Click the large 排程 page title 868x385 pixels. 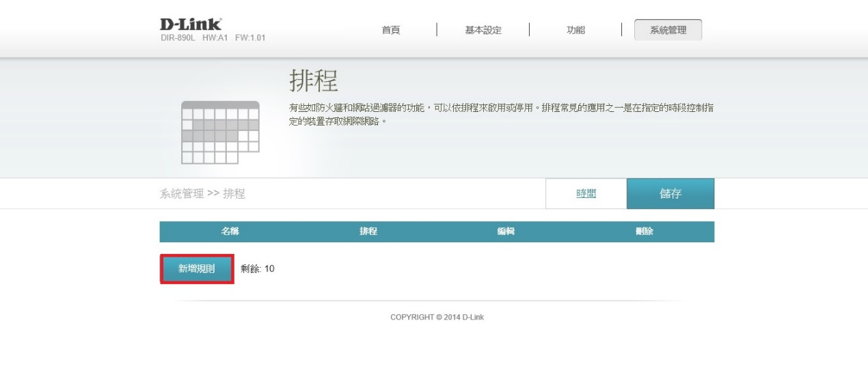(314, 81)
